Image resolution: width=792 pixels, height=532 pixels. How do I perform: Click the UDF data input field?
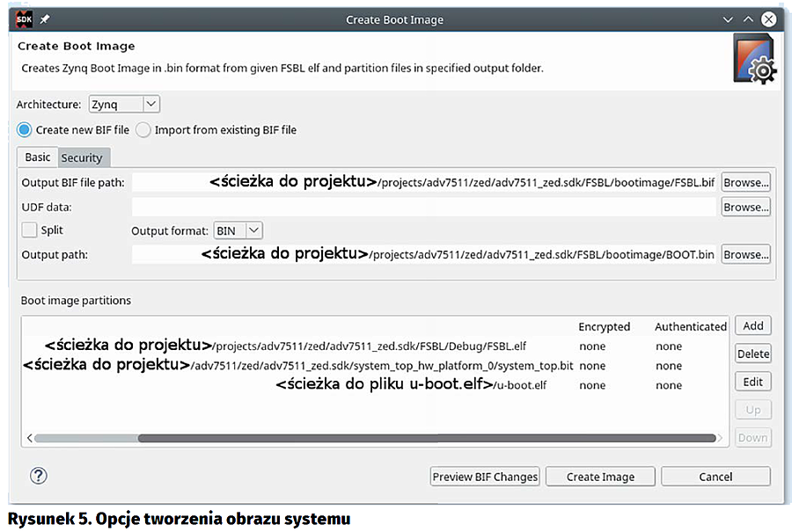(x=422, y=207)
